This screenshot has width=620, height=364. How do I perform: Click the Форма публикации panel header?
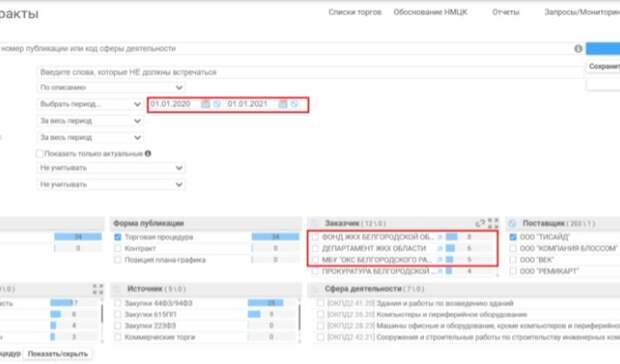[206, 223]
